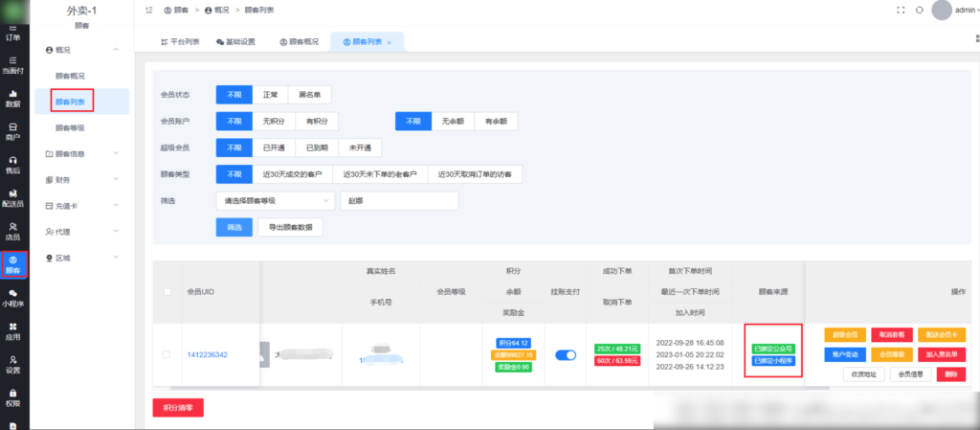The width and height of the screenshot is (980, 430).
Task: Click the 收货地址 button
Action: (864, 374)
